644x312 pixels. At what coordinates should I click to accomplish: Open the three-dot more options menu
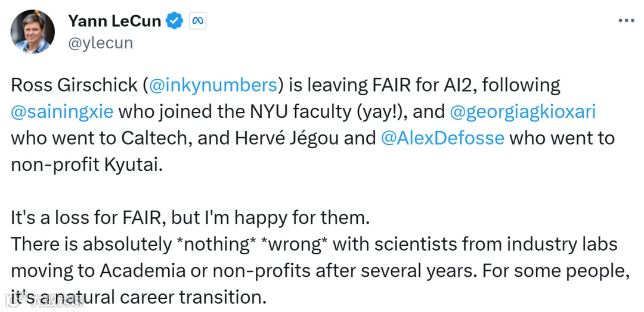pyautogui.click(x=626, y=20)
